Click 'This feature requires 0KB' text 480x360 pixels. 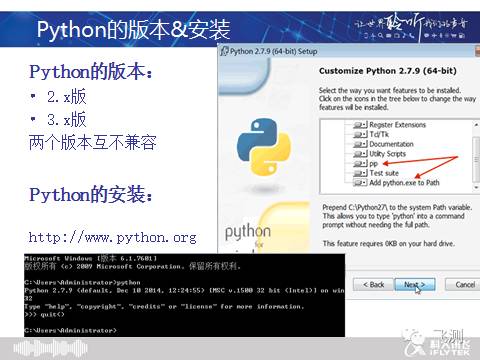(x=388, y=244)
